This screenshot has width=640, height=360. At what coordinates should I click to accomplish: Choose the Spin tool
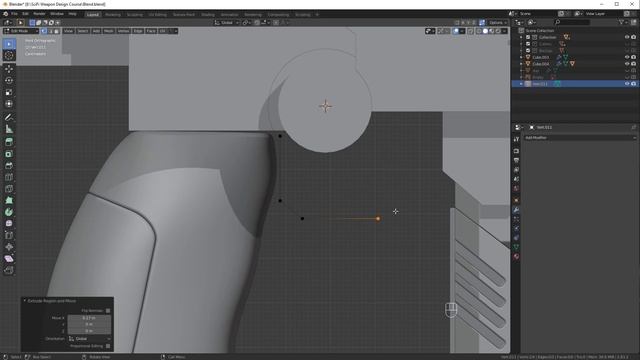tap(9, 212)
